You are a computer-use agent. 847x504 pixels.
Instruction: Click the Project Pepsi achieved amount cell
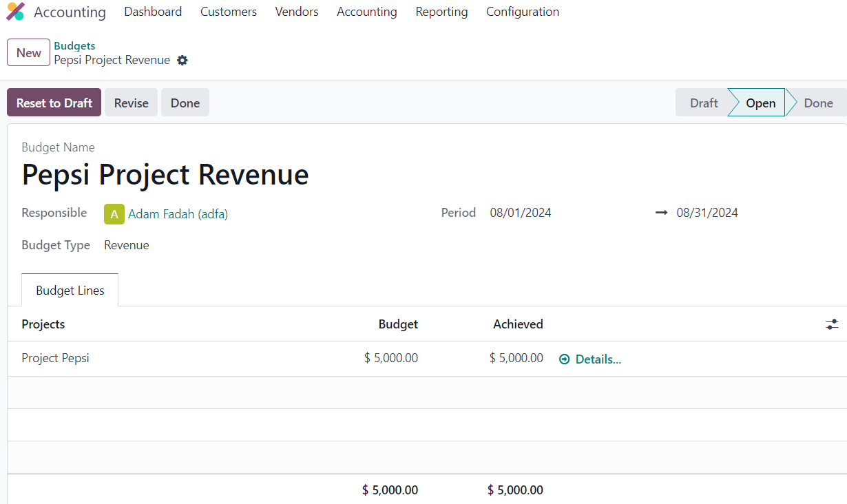516,358
